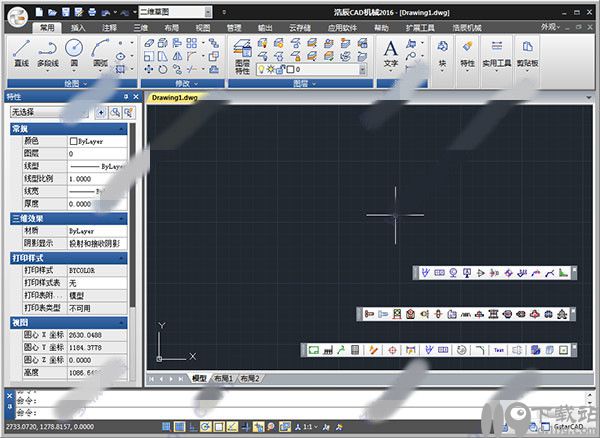Open the 浩辰机械 ribbon tab
Screen dimensions: 600x438
[466, 28]
